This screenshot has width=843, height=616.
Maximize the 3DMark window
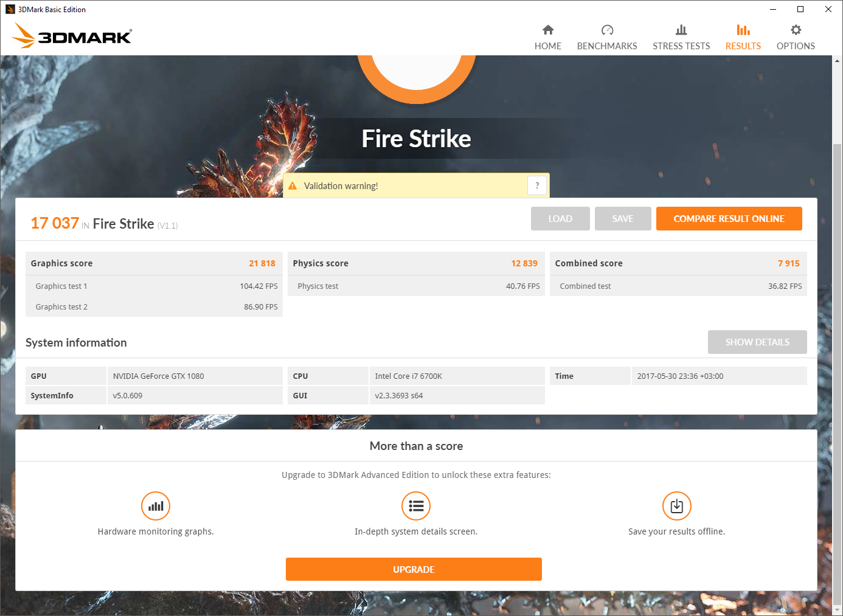800,9
